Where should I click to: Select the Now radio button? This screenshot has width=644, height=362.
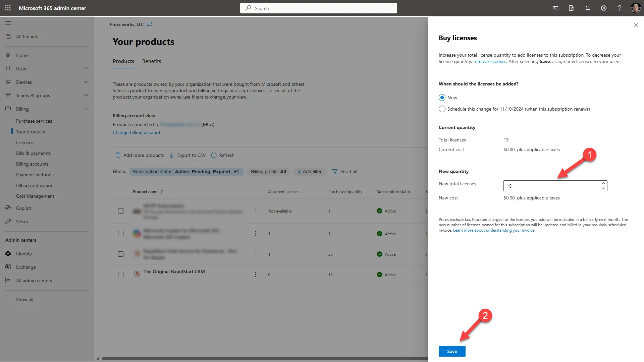coord(442,97)
